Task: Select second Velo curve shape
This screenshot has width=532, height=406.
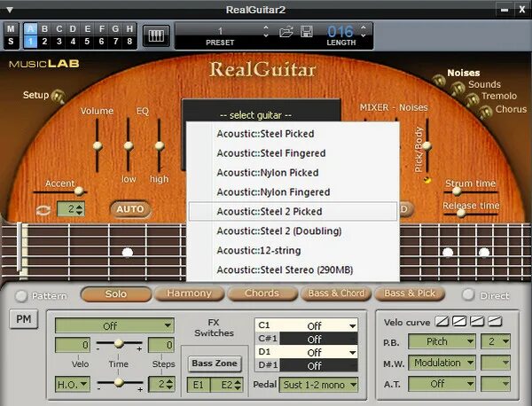Action: [459, 321]
